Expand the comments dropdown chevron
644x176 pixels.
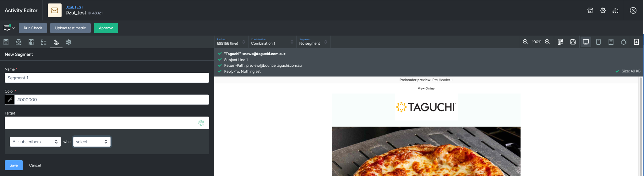[14, 28]
